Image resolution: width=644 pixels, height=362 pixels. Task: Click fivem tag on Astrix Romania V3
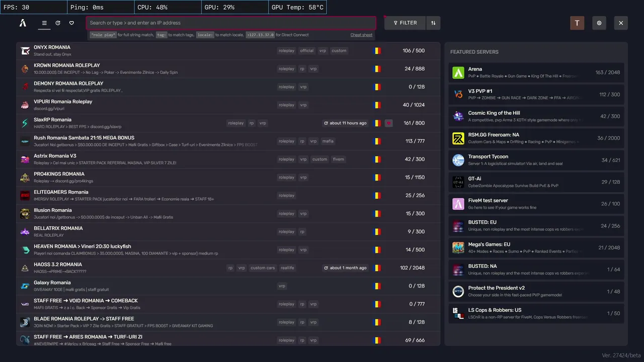(339, 159)
